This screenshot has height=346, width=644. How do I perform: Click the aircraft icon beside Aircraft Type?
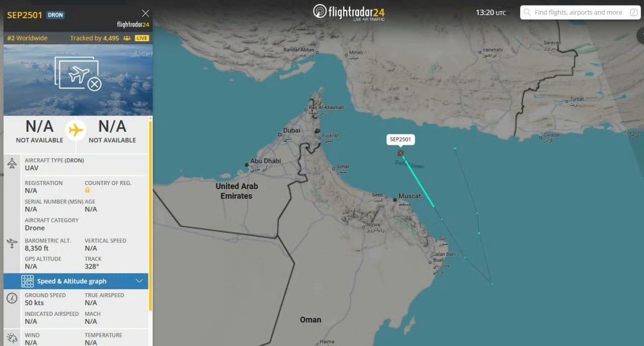12,163
